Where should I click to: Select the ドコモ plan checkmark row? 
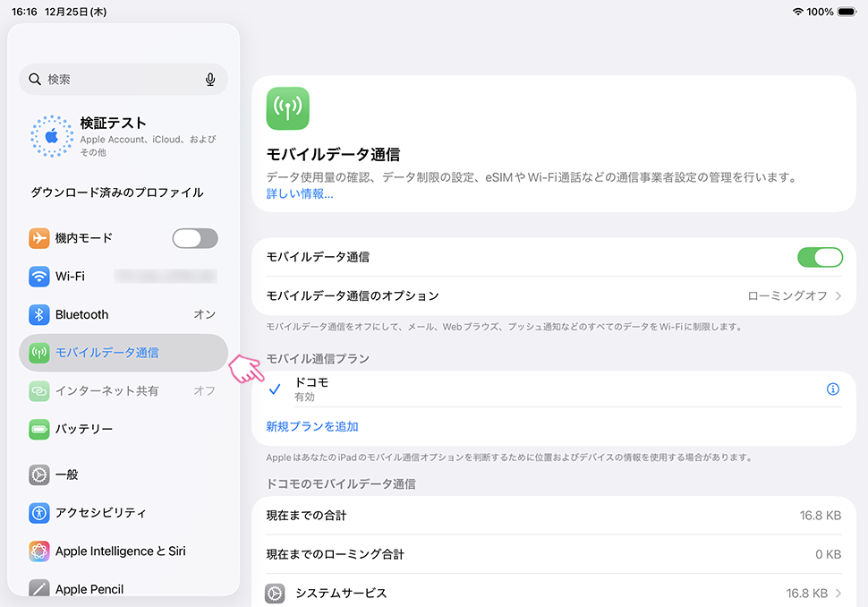[537, 389]
